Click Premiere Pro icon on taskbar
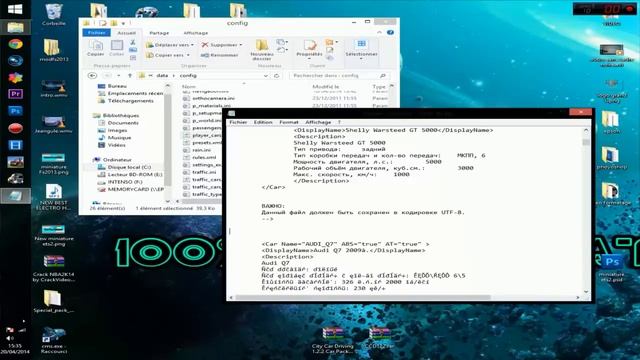Image resolution: width=640 pixels, height=360 pixels. point(16,94)
